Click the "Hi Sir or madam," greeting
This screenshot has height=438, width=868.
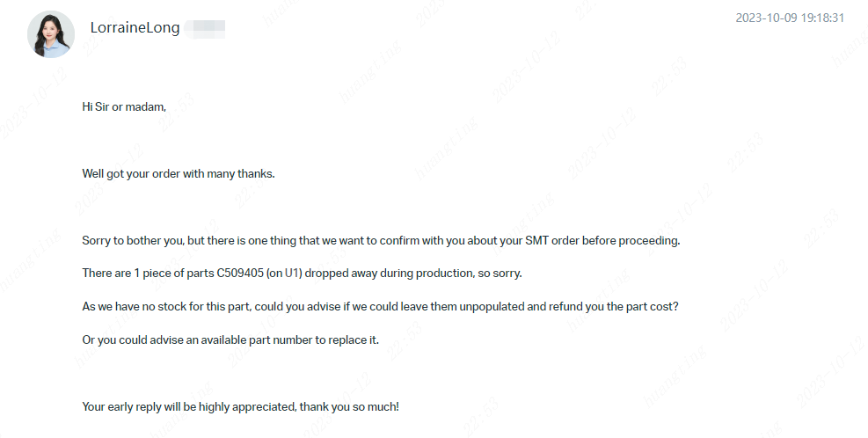(124, 107)
